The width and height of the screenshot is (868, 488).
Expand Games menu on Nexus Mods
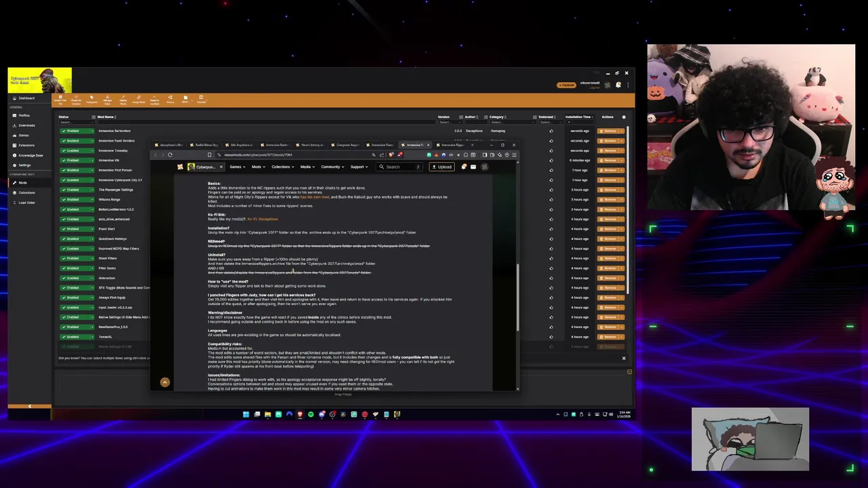(x=236, y=167)
